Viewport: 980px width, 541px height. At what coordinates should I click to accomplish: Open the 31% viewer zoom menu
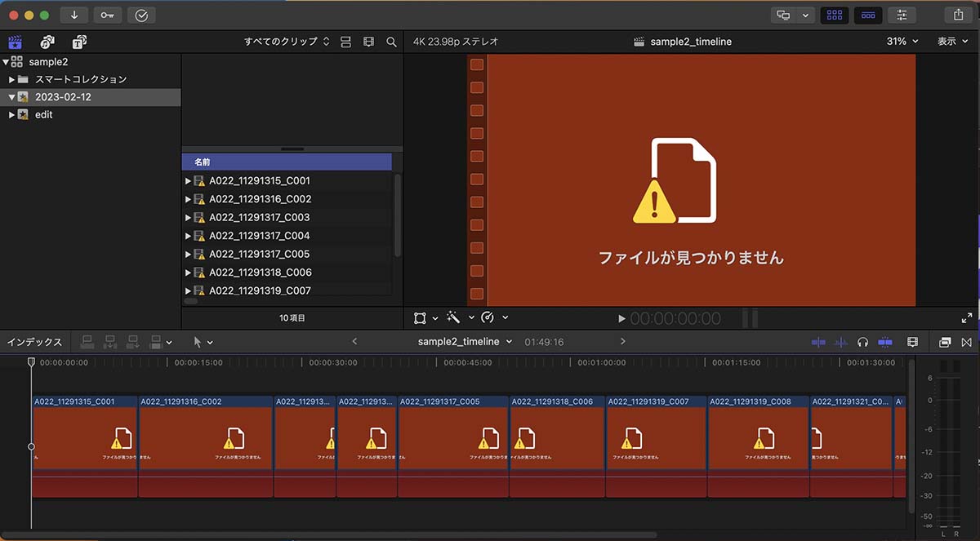(902, 42)
